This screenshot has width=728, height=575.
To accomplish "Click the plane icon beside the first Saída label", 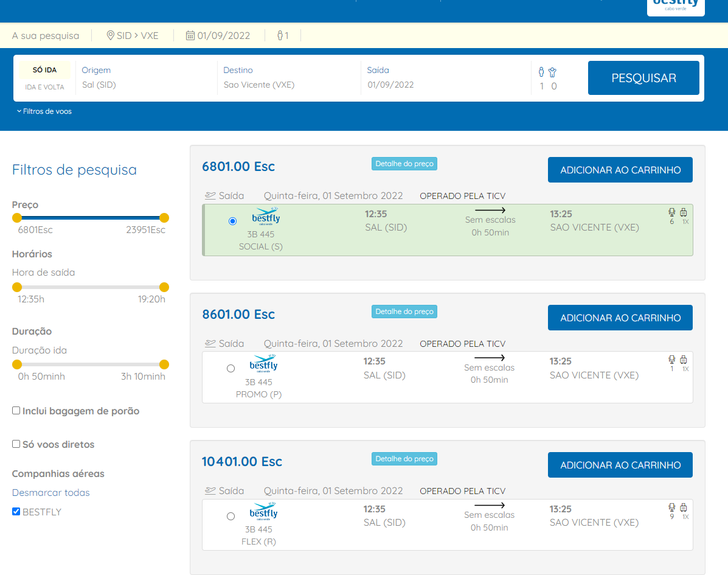I will 210,195.
